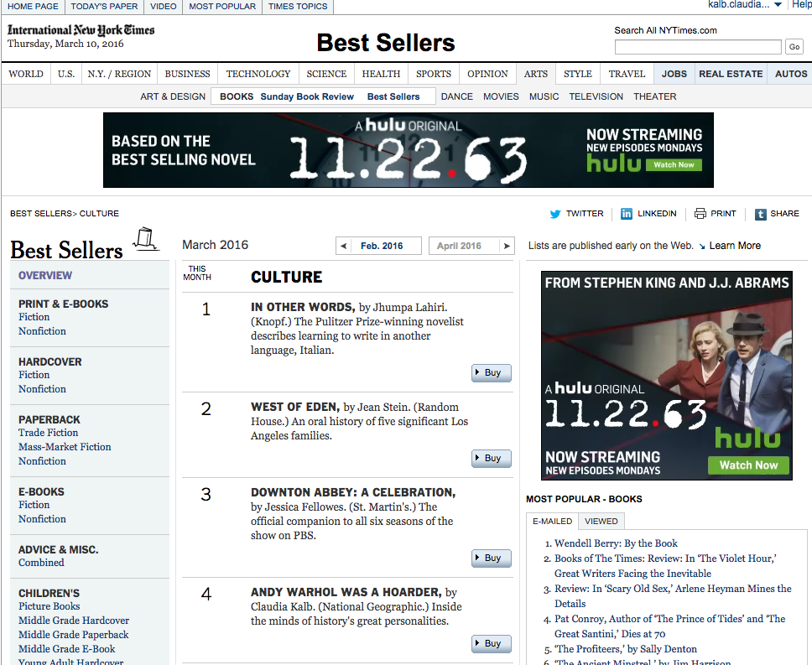Screen dimensions: 812x665
Task: Open the DANCE subsection
Action: (456, 96)
